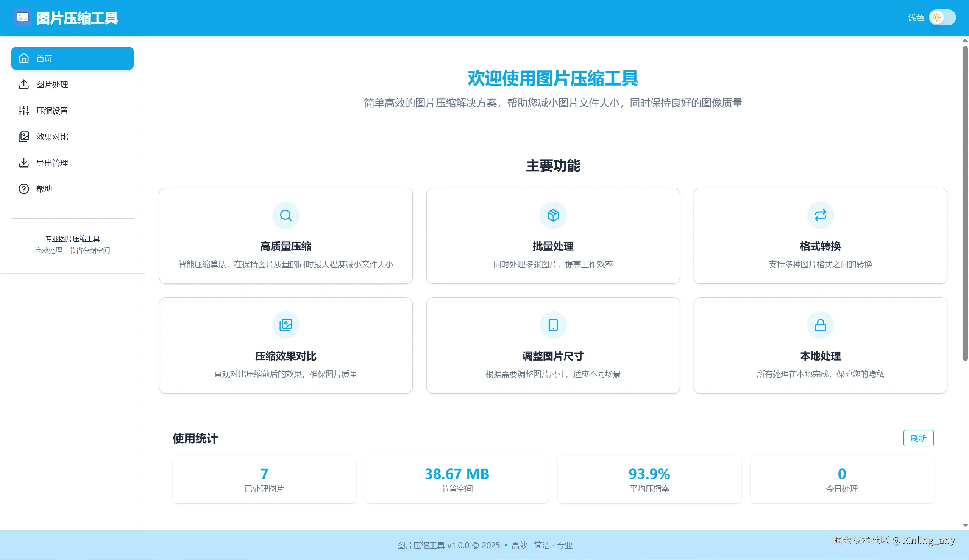The width and height of the screenshot is (969, 560).
Task: Click the conversion arrows icon on 格式转换 card
Action: (820, 215)
